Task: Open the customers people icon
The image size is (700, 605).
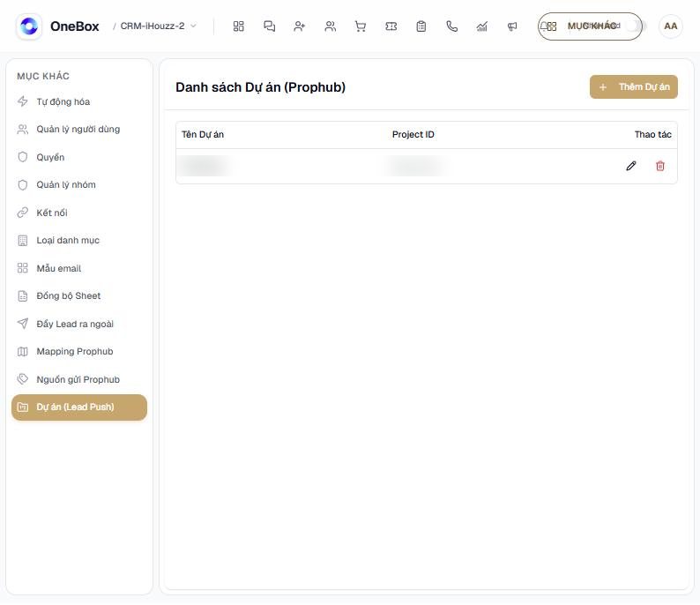Action: pyautogui.click(x=331, y=26)
